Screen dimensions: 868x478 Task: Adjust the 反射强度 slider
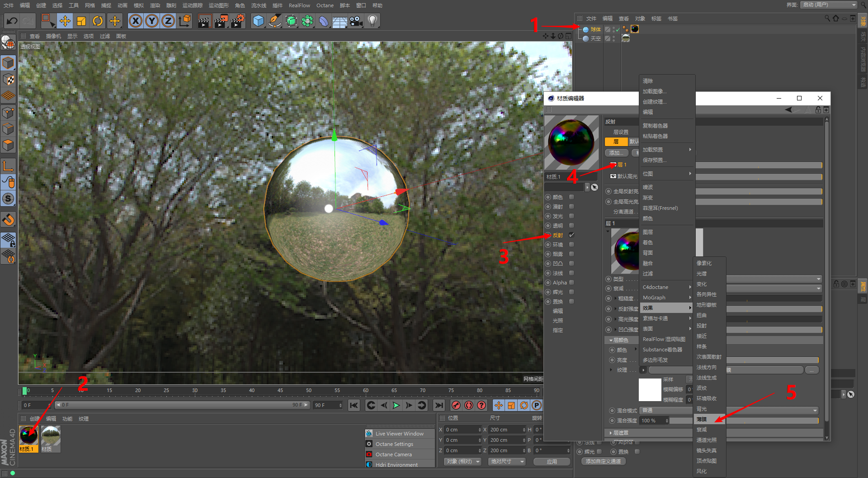point(774,309)
